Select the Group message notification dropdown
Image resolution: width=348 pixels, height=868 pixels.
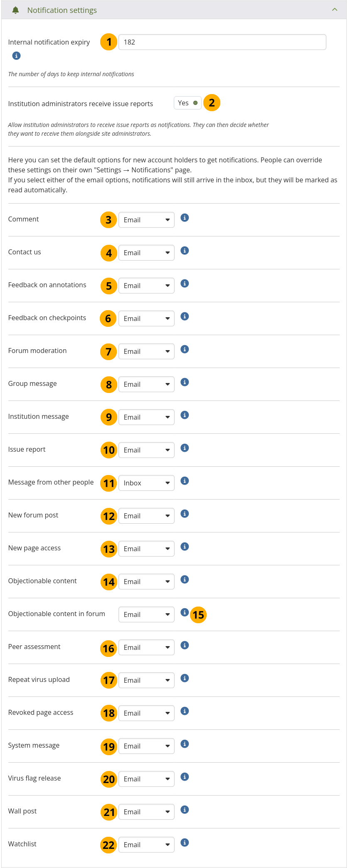146,384
